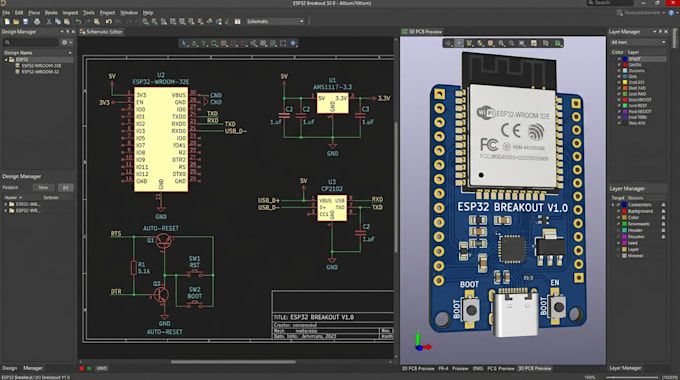
Task: Open the Design Name column dropdown arrow
Action: pyautogui.click(x=70, y=52)
